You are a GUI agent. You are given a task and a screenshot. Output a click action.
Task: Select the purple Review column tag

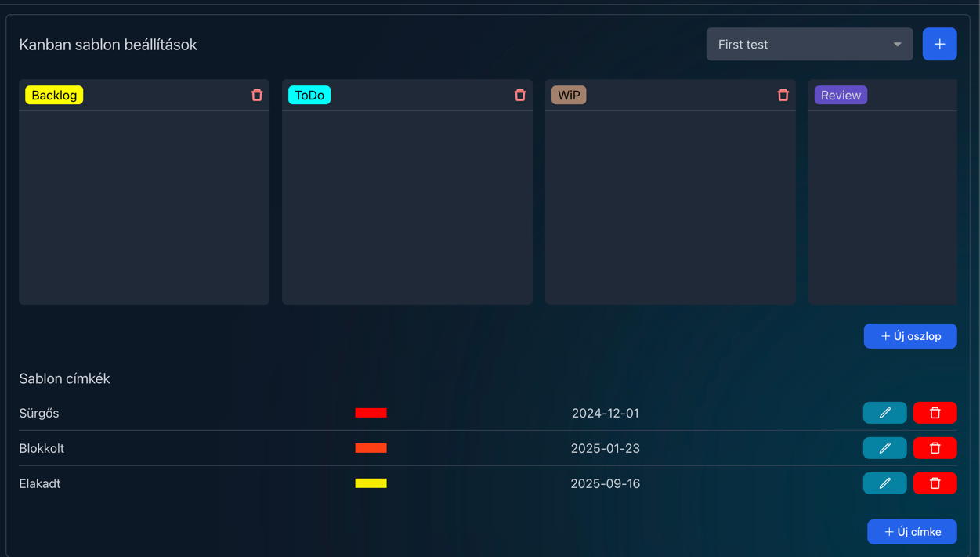841,96
